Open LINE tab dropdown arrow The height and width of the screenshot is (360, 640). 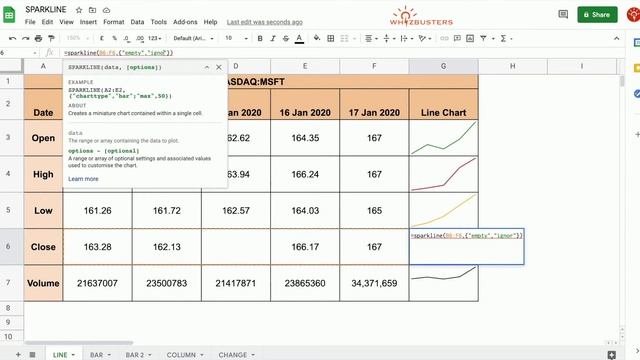(73, 355)
